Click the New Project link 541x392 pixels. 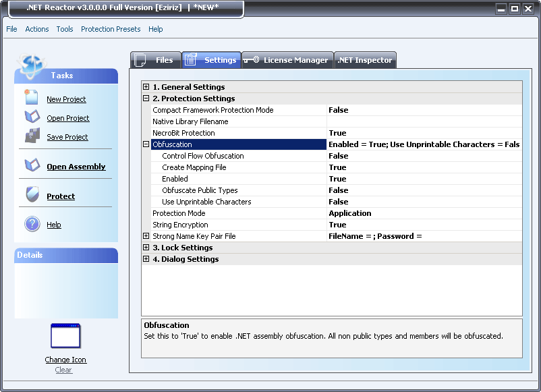(x=66, y=99)
